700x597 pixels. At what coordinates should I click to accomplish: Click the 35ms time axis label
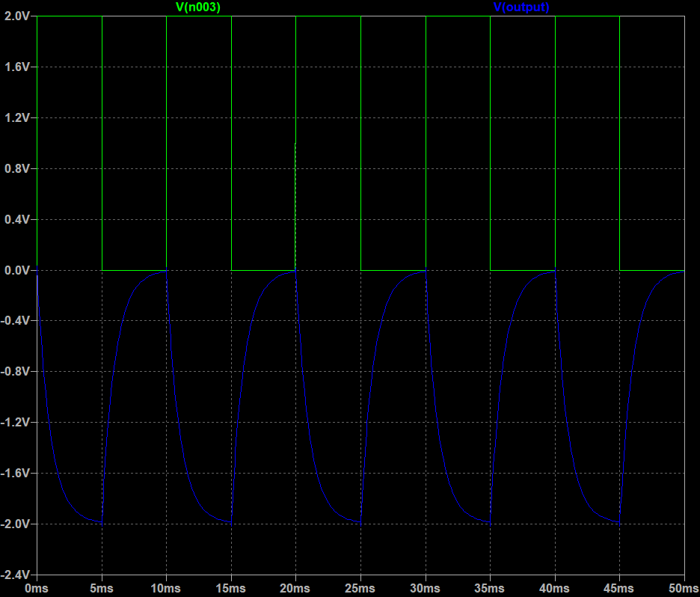coord(490,589)
